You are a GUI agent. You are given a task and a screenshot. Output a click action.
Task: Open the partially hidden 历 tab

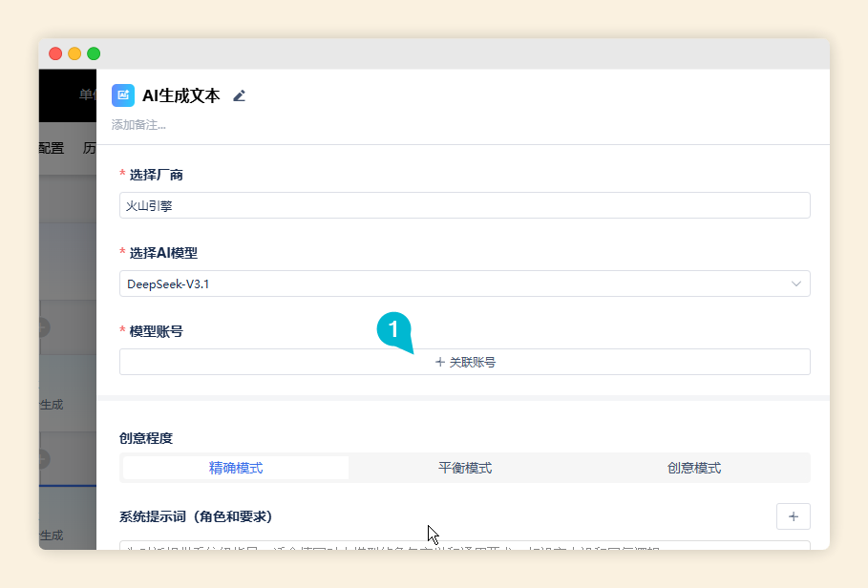click(x=90, y=148)
